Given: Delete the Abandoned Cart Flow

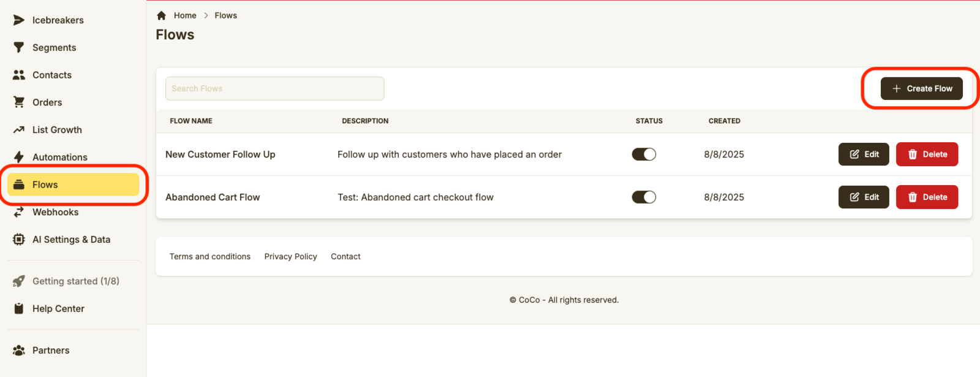Looking at the screenshot, I should pos(927,197).
